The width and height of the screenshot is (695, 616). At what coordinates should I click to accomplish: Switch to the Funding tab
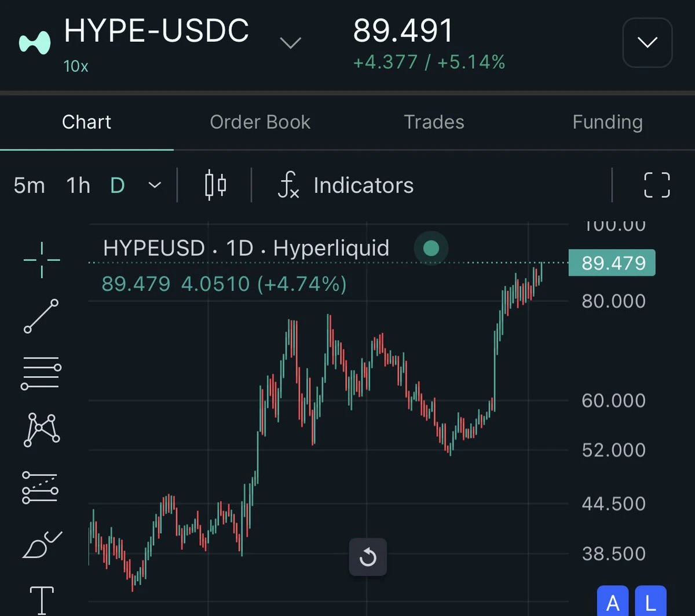click(x=608, y=122)
